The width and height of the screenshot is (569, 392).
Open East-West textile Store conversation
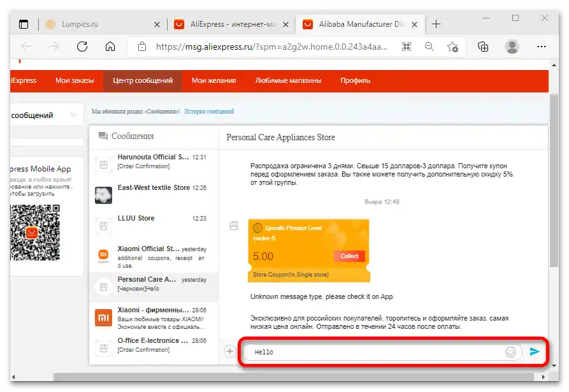tap(154, 195)
